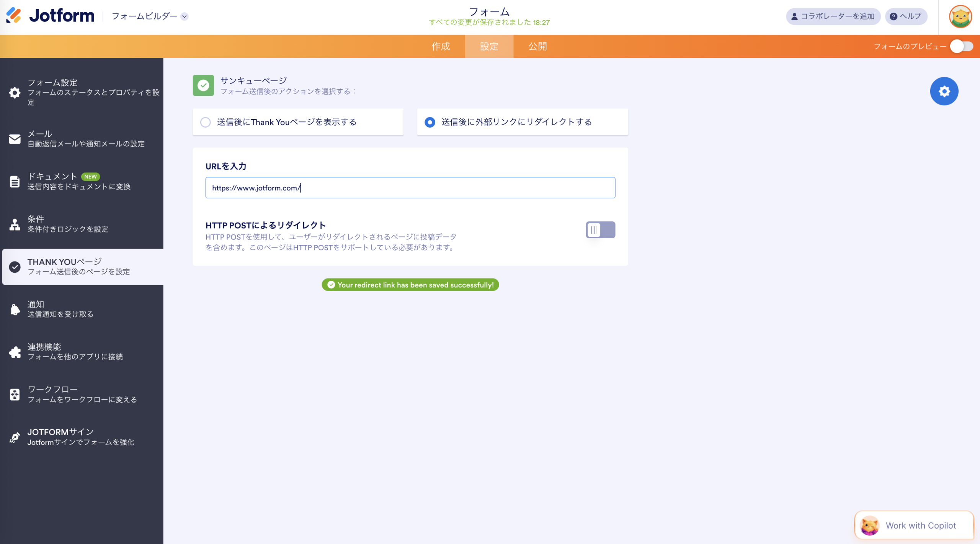Image resolution: width=980 pixels, height=544 pixels.
Task: Open 連携機能 via the puzzle piece icon
Action: 15,352
